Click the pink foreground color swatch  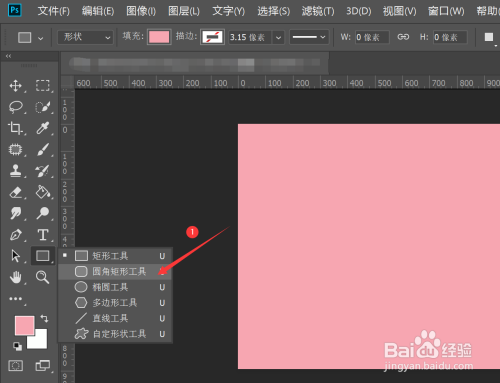[x=24, y=326]
